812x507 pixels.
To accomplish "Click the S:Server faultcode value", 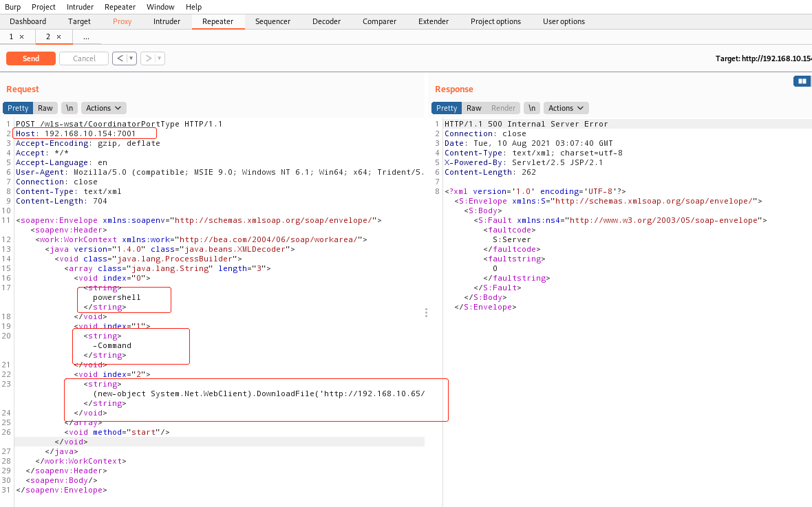I will click(512, 239).
